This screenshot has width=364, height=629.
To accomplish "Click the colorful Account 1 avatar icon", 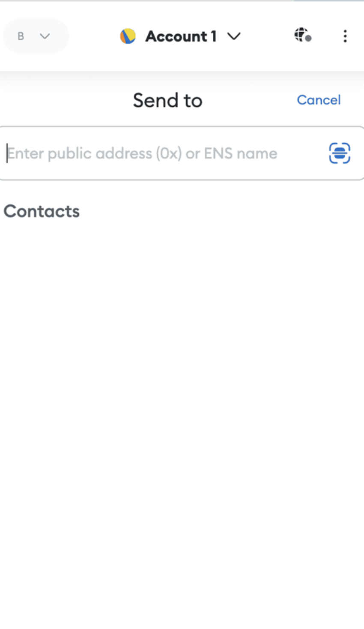I will 128,36.
